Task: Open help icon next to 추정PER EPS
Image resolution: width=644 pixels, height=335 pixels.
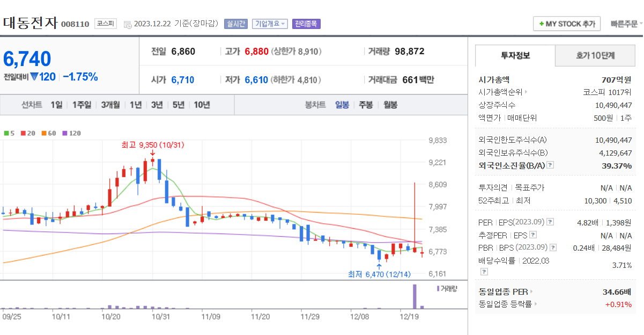Action: click(x=533, y=235)
